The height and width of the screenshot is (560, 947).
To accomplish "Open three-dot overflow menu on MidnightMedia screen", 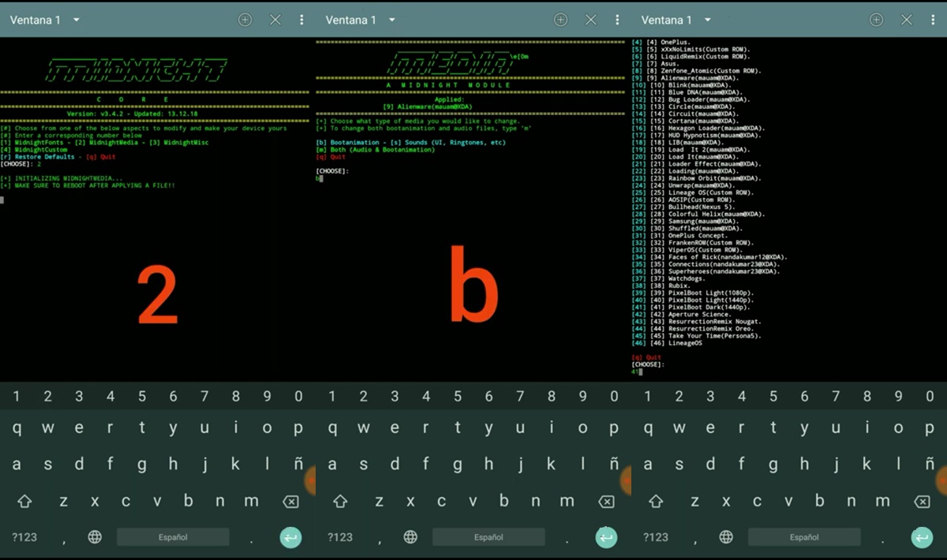I will (x=617, y=20).
